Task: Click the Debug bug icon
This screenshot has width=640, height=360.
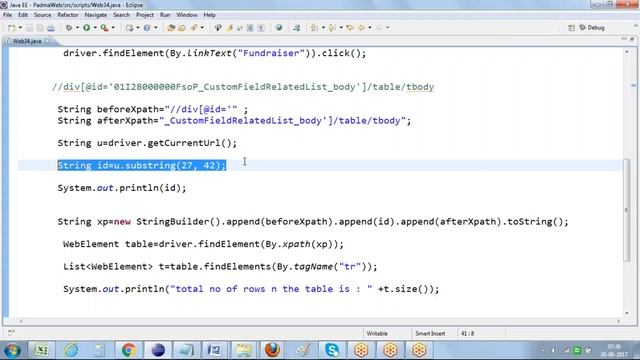Action: pos(69,28)
